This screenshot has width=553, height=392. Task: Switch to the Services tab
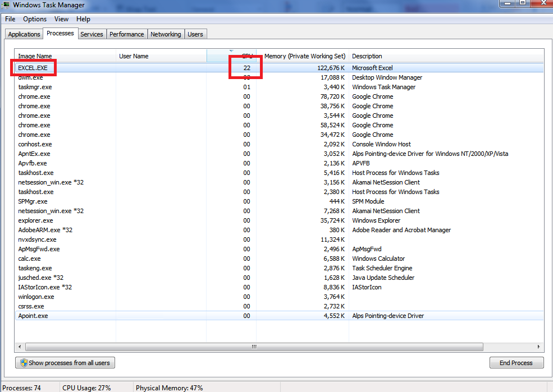pos(92,34)
